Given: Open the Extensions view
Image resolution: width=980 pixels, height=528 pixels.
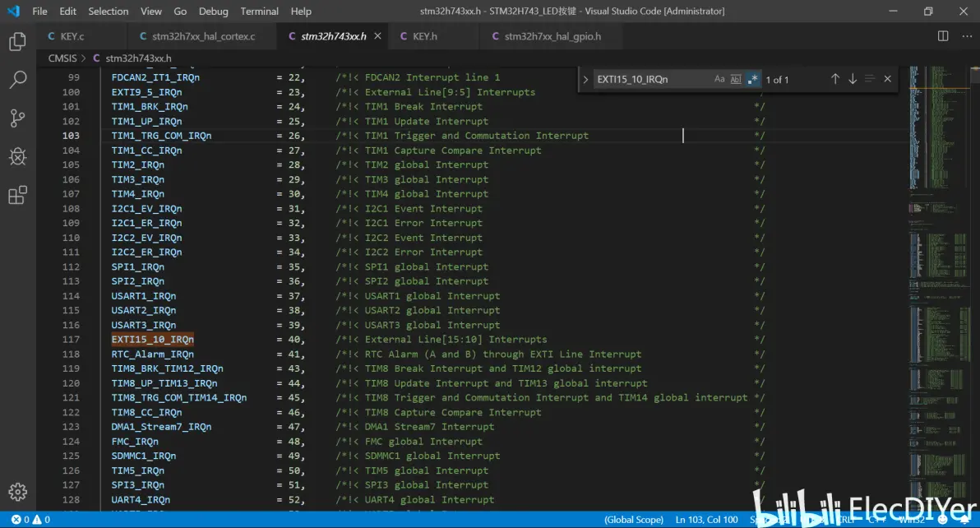Looking at the screenshot, I should (x=17, y=195).
